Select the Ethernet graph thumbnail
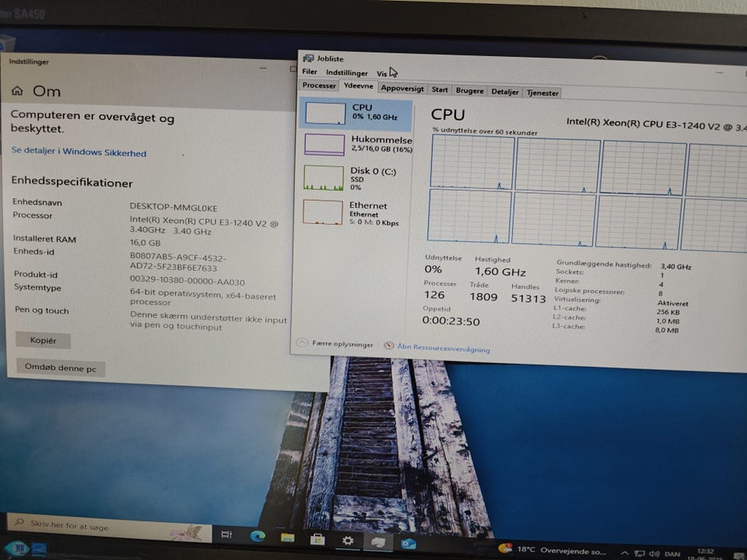The image size is (747, 560). (x=322, y=212)
